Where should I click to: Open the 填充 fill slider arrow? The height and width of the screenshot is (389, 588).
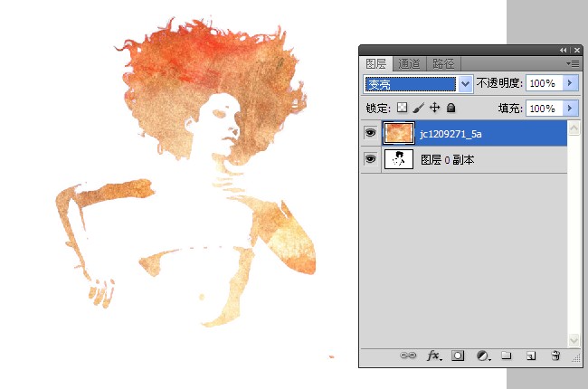570,108
